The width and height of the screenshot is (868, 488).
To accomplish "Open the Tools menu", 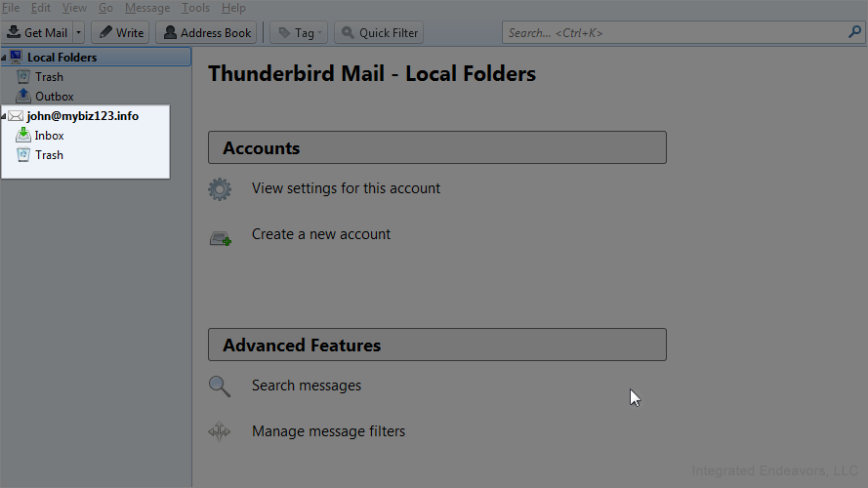I will point(195,8).
